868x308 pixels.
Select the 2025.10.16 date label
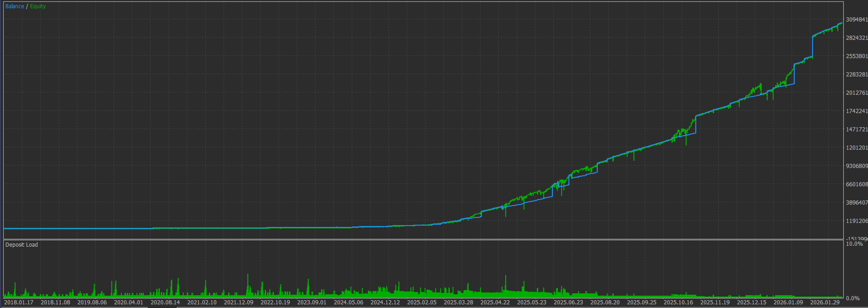pyautogui.click(x=678, y=303)
